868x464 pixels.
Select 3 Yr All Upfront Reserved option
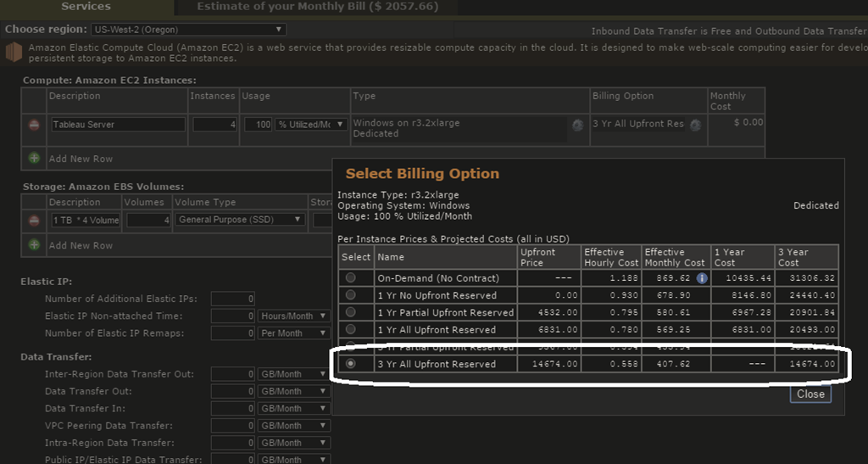(x=350, y=364)
